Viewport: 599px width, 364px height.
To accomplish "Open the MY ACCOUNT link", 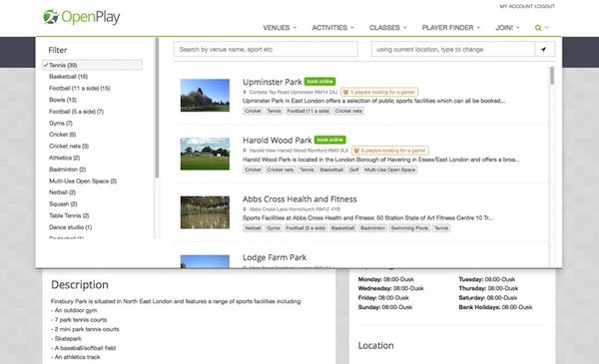I will (x=516, y=6).
